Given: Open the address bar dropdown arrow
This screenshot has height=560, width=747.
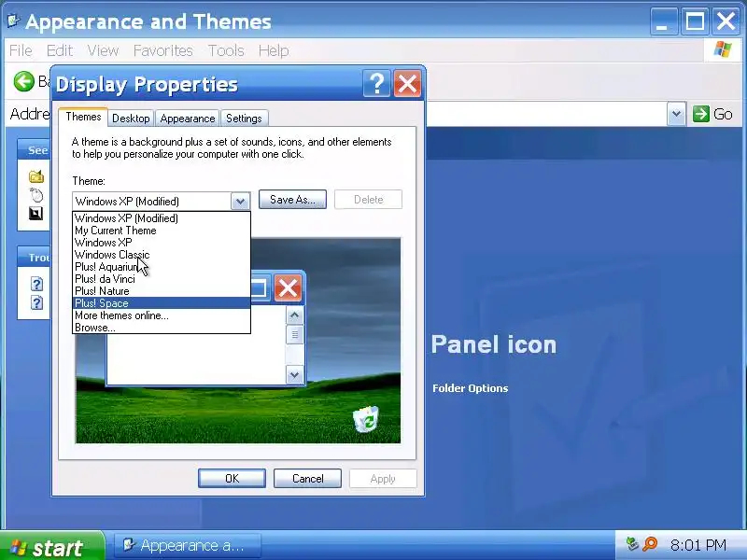Looking at the screenshot, I should (676, 114).
